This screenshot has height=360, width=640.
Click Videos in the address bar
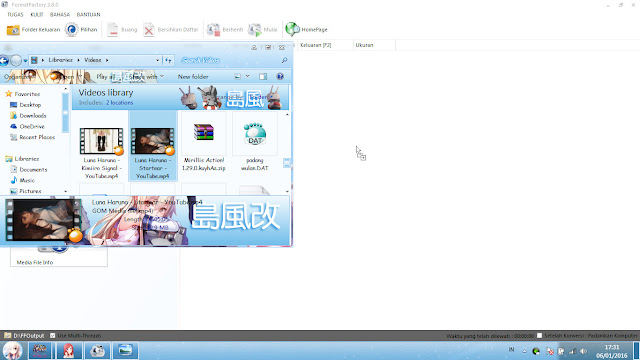pyautogui.click(x=93, y=60)
